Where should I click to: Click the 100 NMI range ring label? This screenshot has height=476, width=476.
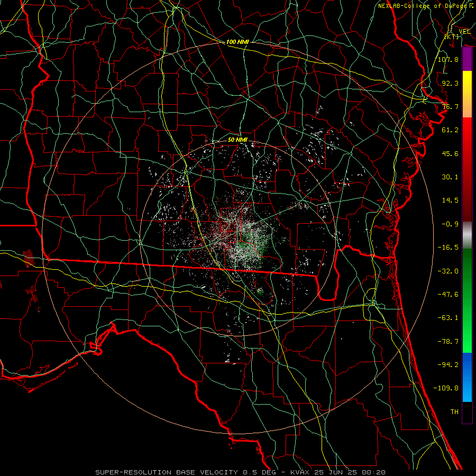237,42
